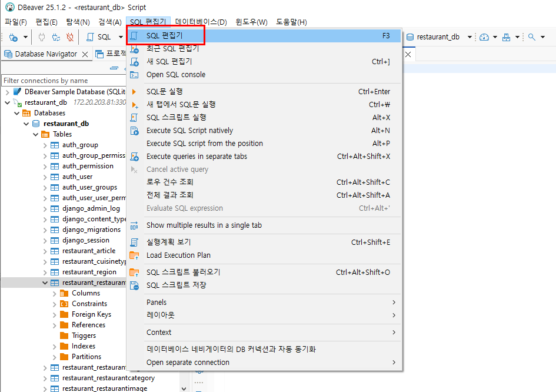The height and width of the screenshot is (392, 556).
Task: Choose 로우 건수 조회 menu entry
Action: pyautogui.click(x=265, y=182)
